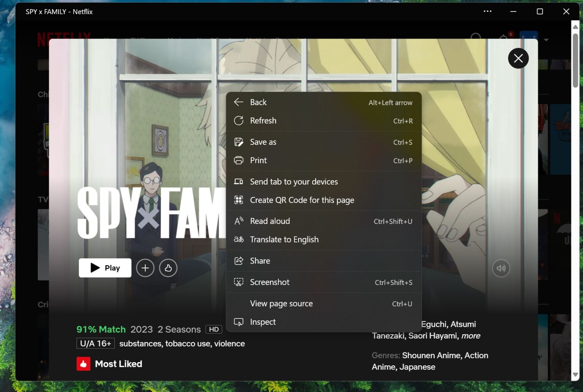583x392 pixels.
Task: Open the Share option
Action: coord(259,261)
